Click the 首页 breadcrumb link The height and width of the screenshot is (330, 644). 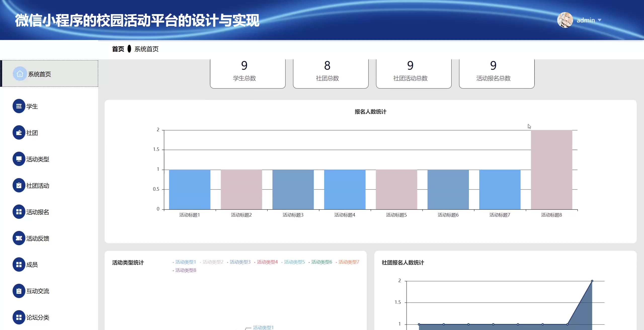[118, 49]
